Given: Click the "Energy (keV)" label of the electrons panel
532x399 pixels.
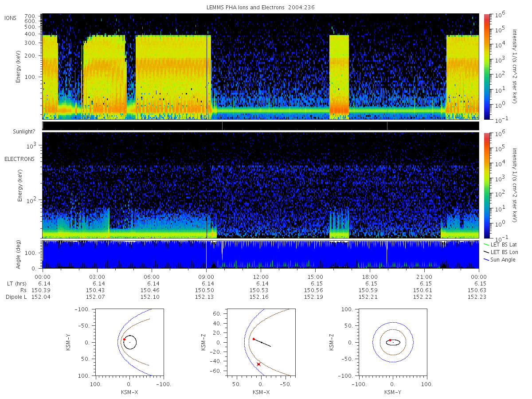Looking at the screenshot, I should point(20,185).
